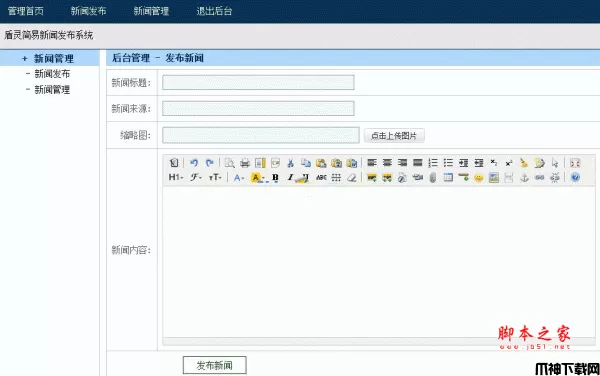Open the preview icon in editor toolbar
This screenshot has height=376, width=600.
[x=230, y=163]
